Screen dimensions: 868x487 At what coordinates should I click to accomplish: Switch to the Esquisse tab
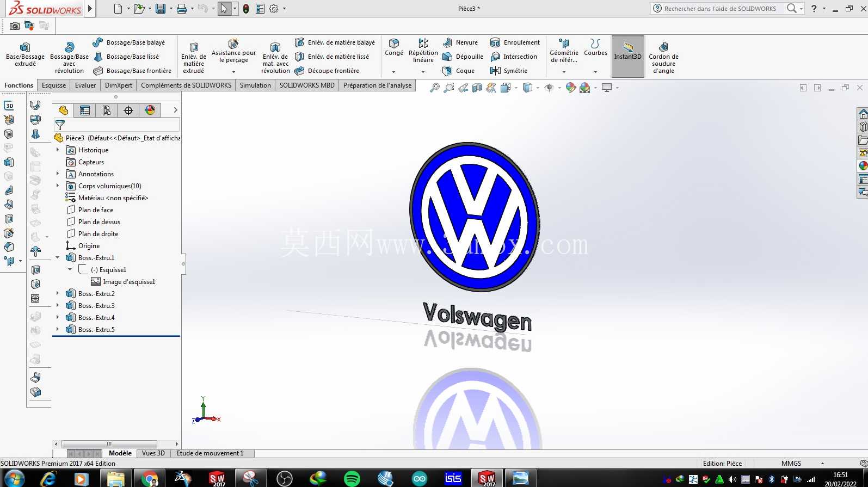point(54,85)
